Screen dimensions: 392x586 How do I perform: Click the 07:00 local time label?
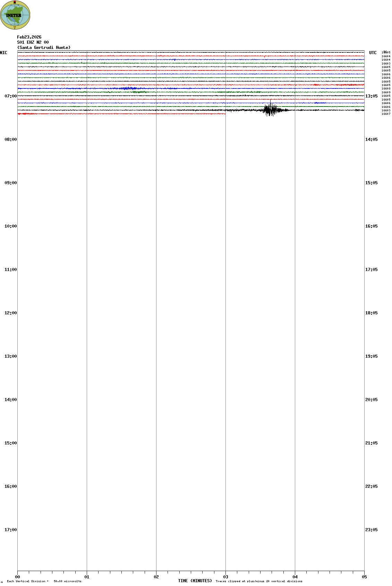(x=10, y=96)
